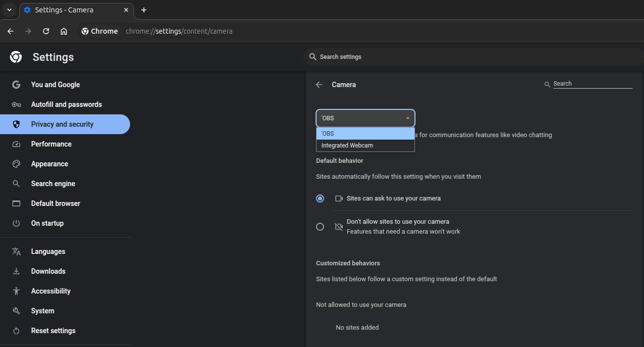Image resolution: width=644 pixels, height=347 pixels.
Task: Open Performance settings section
Action: click(x=65, y=144)
